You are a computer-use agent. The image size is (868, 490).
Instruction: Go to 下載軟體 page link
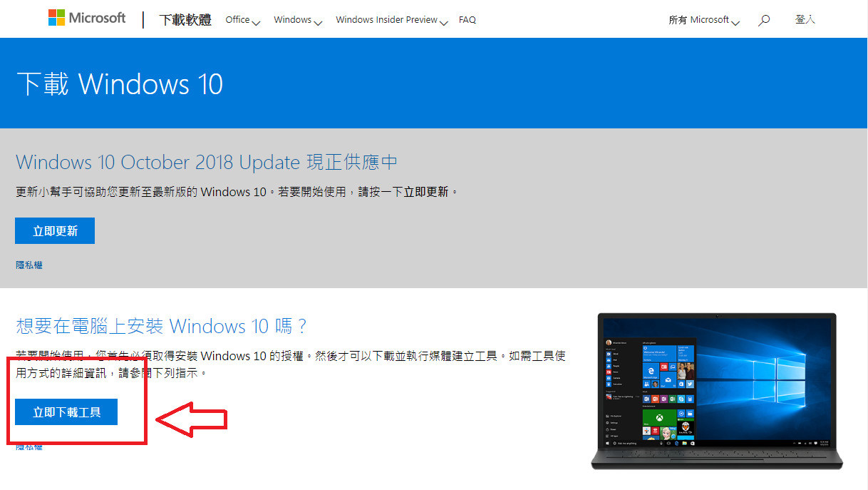tap(185, 20)
